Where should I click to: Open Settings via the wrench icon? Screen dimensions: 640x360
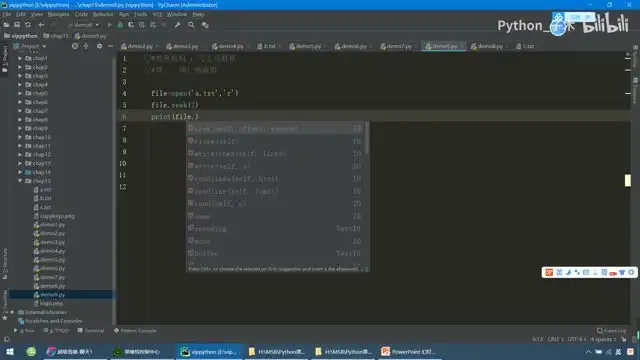point(178,25)
